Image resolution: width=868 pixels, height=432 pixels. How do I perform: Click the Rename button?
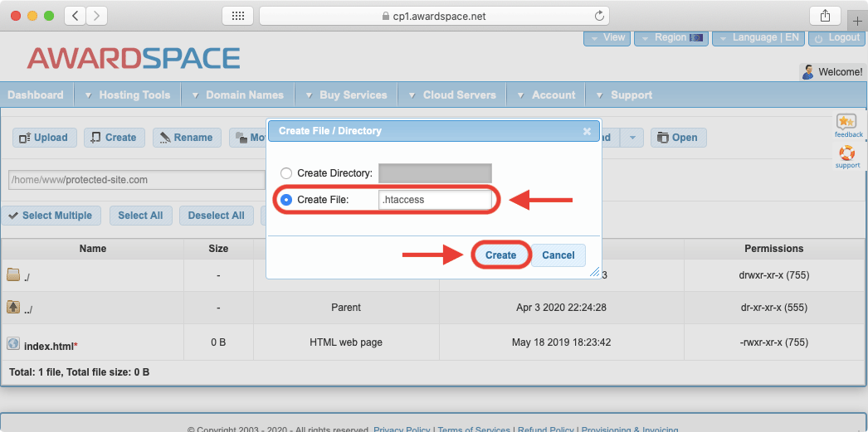pos(187,138)
